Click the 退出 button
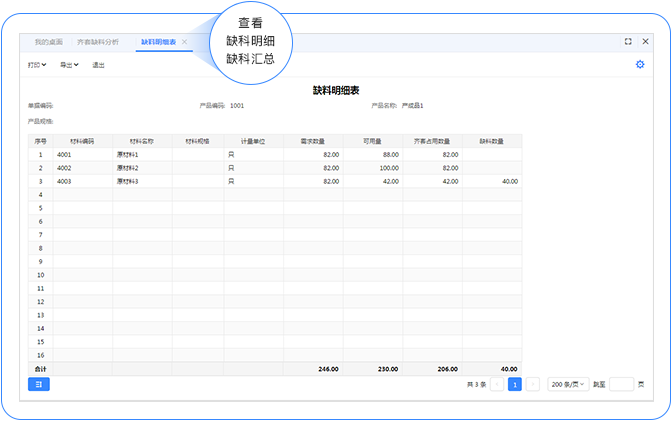 [x=98, y=65]
